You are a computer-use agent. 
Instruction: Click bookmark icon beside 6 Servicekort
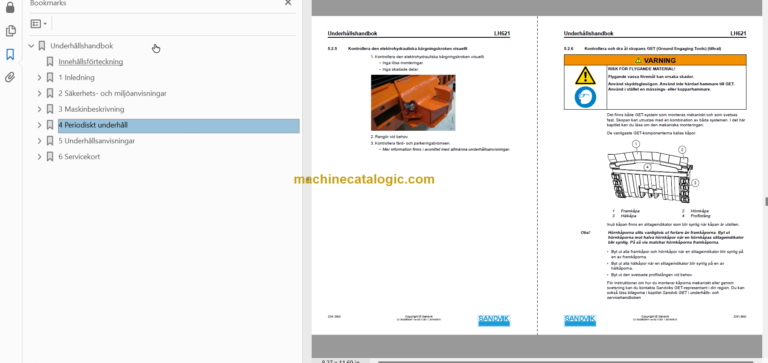[49, 157]
